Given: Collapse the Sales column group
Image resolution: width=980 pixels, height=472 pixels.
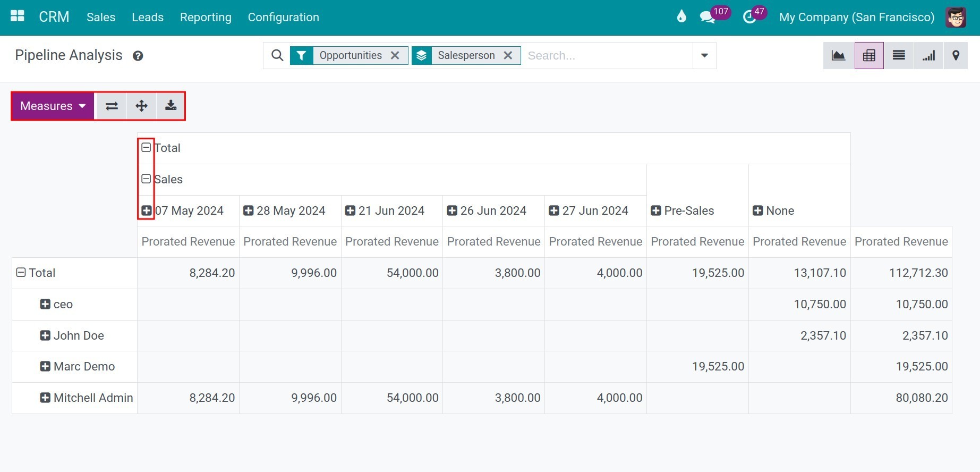Looking at the screenshot, I should click(x=147, y=179).
